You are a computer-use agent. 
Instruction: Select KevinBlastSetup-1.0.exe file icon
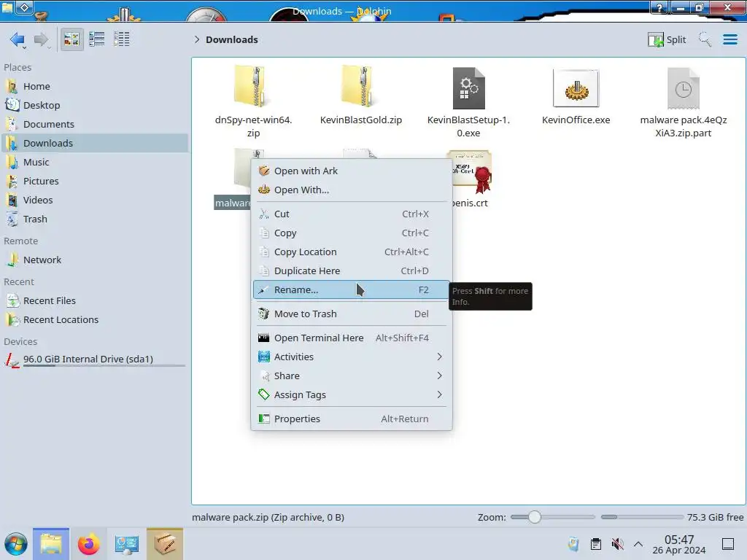(x=468, y=88)
